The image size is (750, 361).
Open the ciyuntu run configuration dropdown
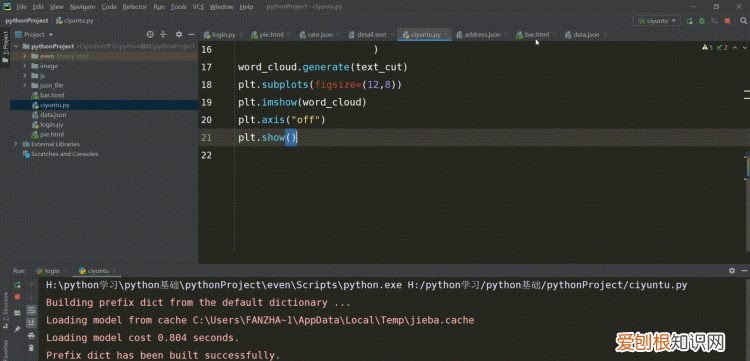(x=657, y=21)
